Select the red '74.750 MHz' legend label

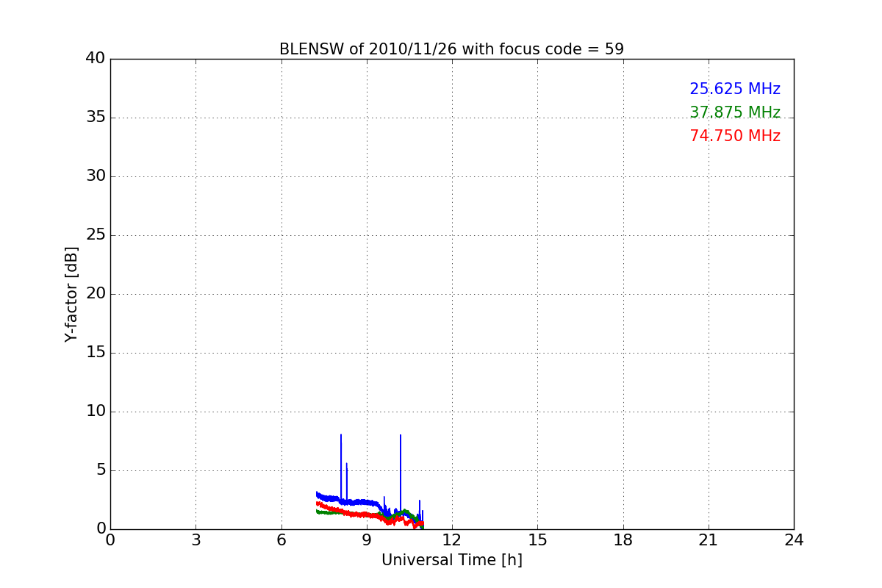[x=735, y=136]
